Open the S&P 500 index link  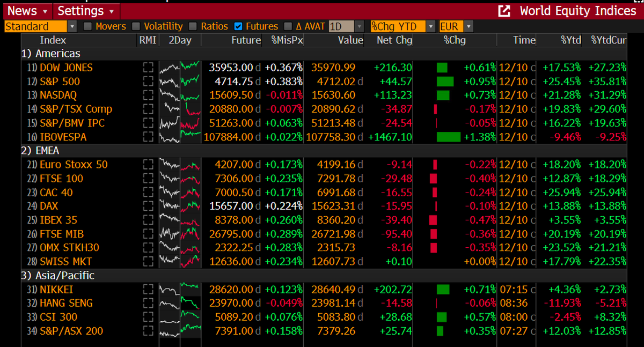point(60,82)
